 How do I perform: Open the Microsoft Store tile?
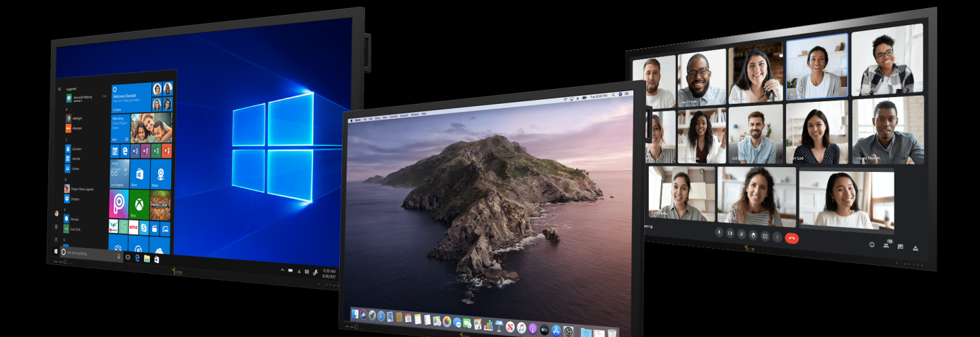pos(139,173)
